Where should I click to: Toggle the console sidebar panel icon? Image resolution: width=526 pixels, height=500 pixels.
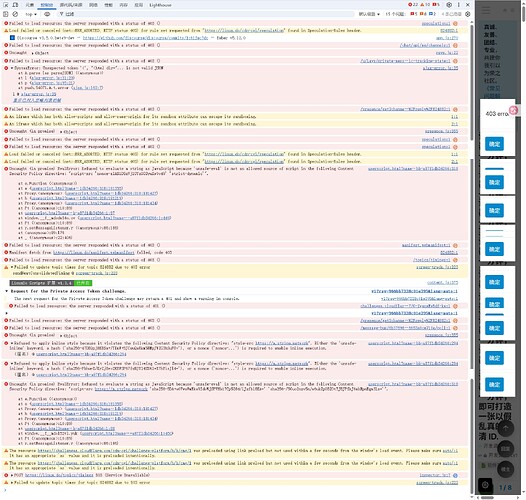pos(5,14)
